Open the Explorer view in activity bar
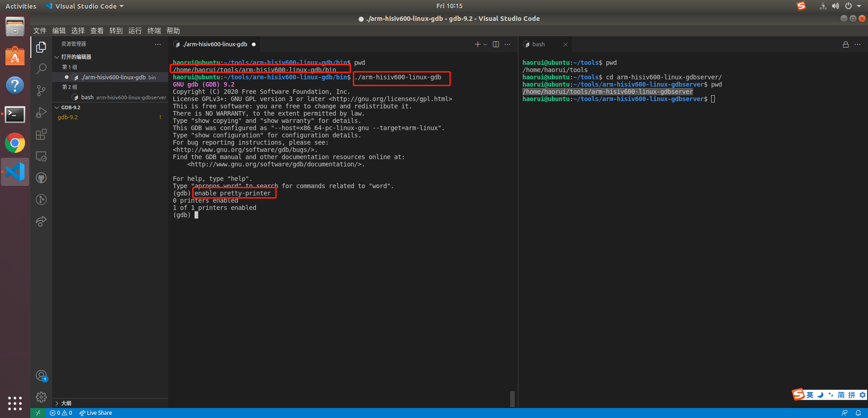This screenshot has width=868, height=418. click(x=41, y=47)
